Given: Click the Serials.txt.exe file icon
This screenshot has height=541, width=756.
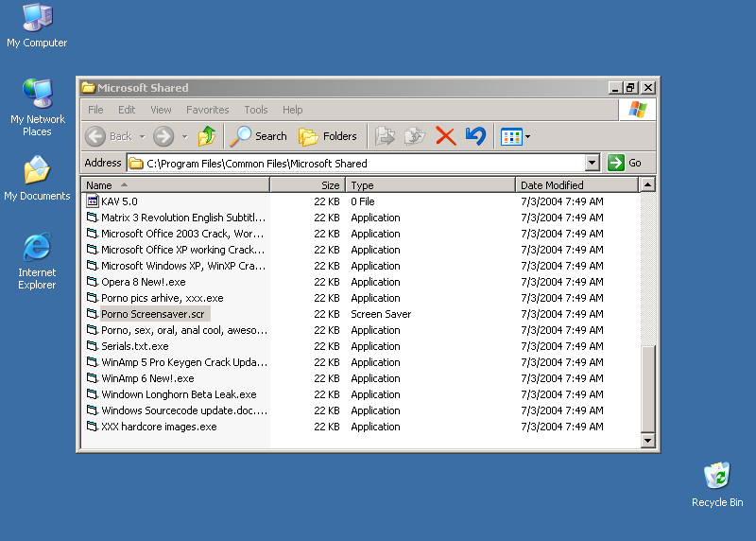Looking at the screenshot, I should [x=92, y=345].
